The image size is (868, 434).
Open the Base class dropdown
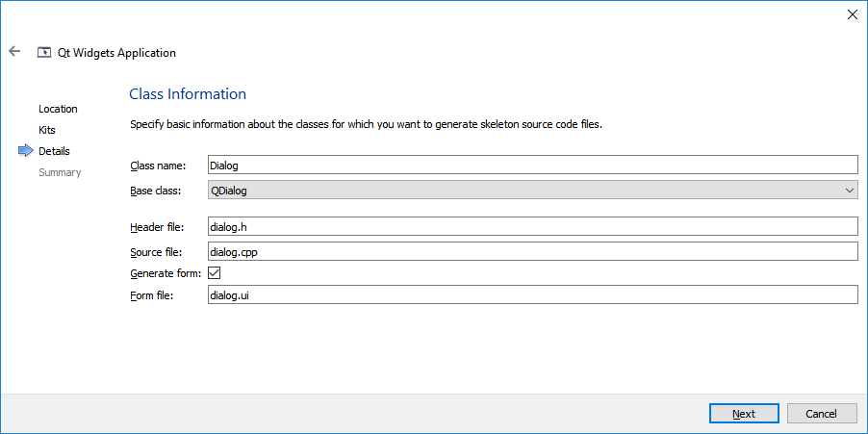[x=532, y=191]
